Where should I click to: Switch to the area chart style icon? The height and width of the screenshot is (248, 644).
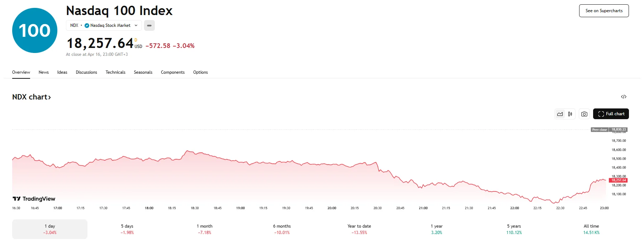560,114
